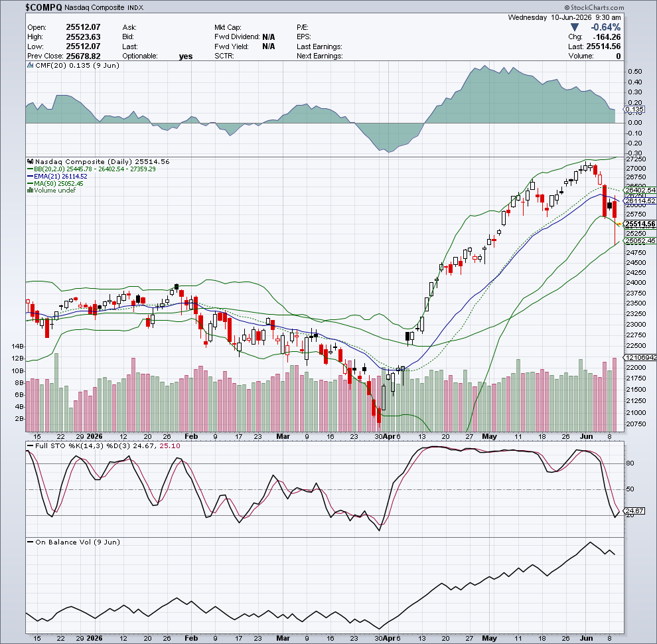
Task: Click the 0.135 CMF value axis tag
Action: (x=634, y=110)
